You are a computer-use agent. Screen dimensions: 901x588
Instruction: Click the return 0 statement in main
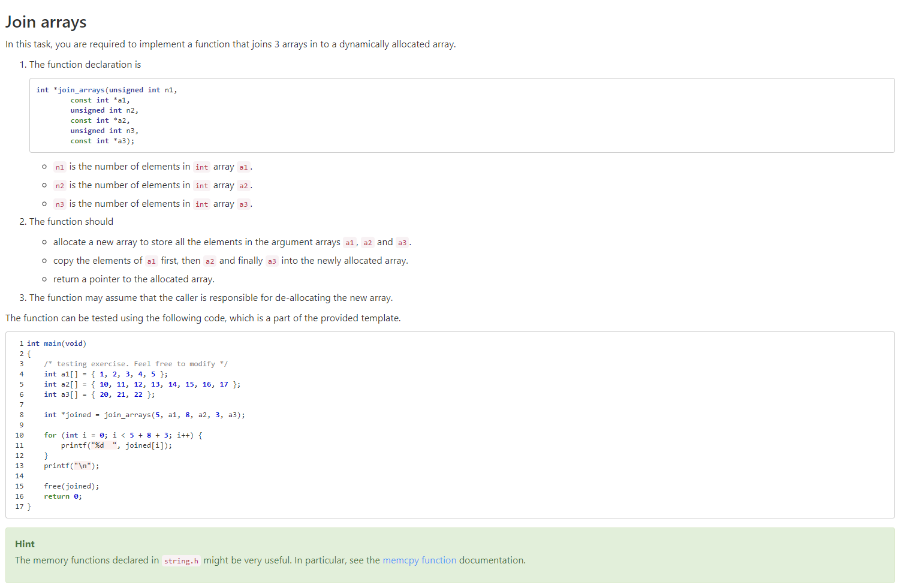tap(62, 496)
